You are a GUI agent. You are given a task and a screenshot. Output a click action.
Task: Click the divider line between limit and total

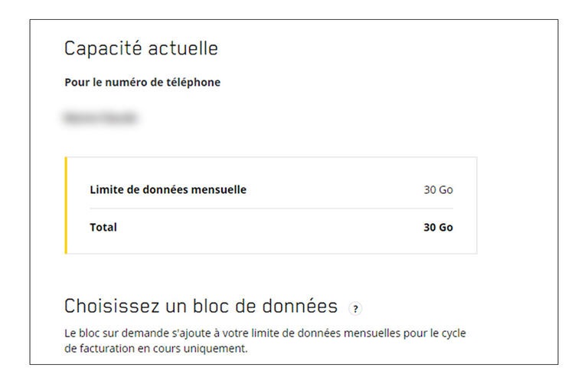pos(271,208)
